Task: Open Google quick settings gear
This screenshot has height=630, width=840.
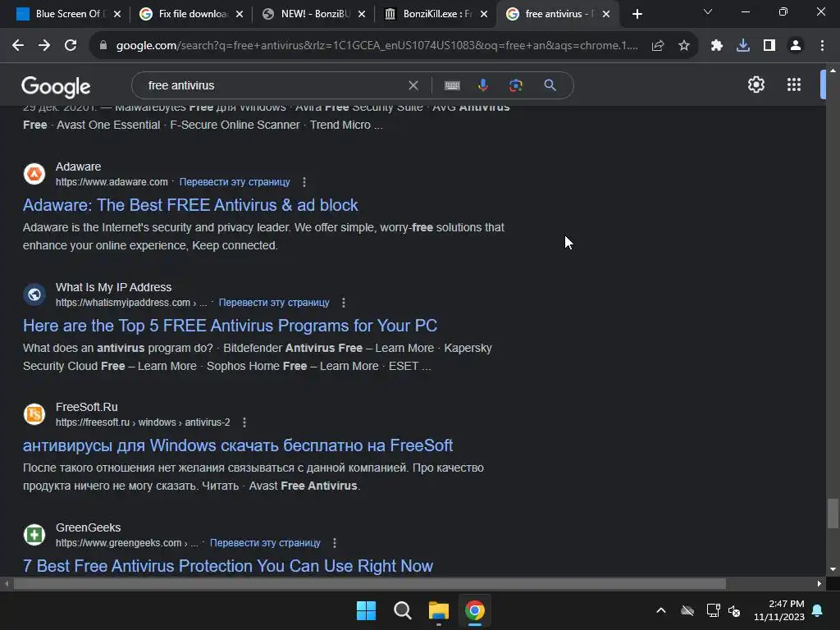Action: (756, 84)
